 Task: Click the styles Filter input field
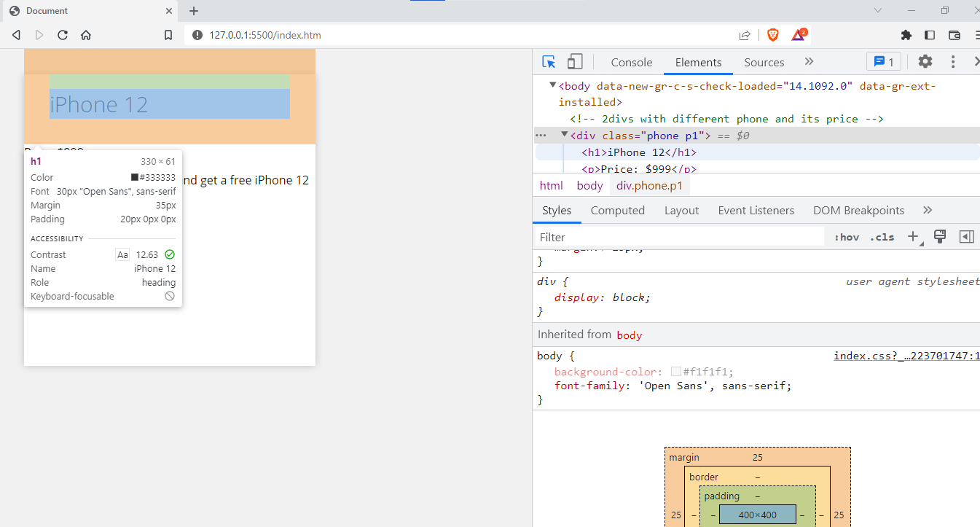(x=681, y=237)
